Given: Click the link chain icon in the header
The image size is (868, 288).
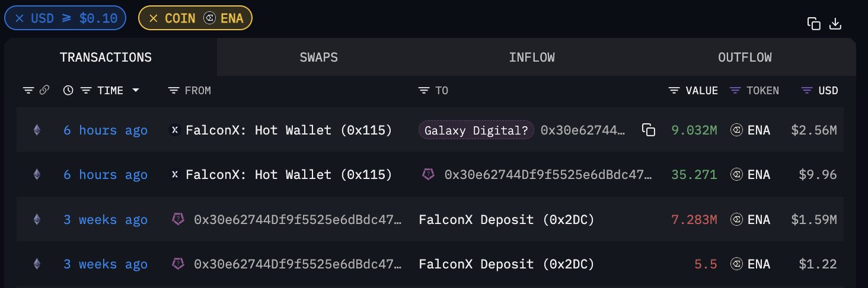Looking at the screenshot, I should [44, 91].
